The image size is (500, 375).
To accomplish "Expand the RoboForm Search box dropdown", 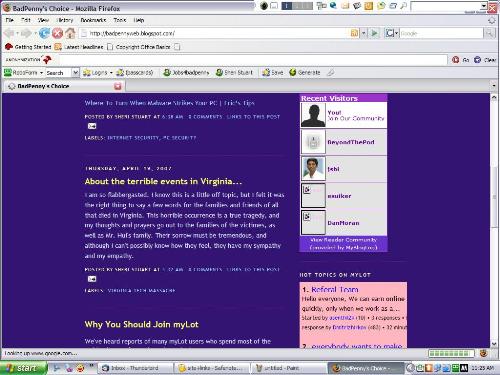I will click(x=76, y=72).
